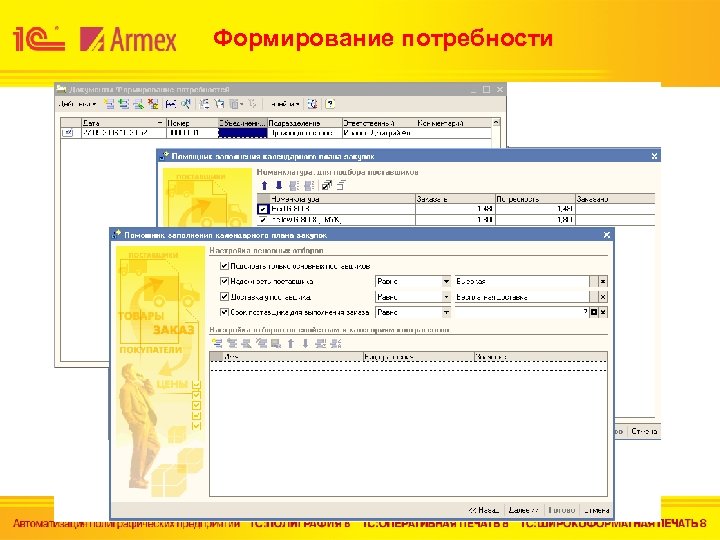Click grey Copy row icon above Поле table
Viewport: 720px width, 540px height.
pos(232,343)
